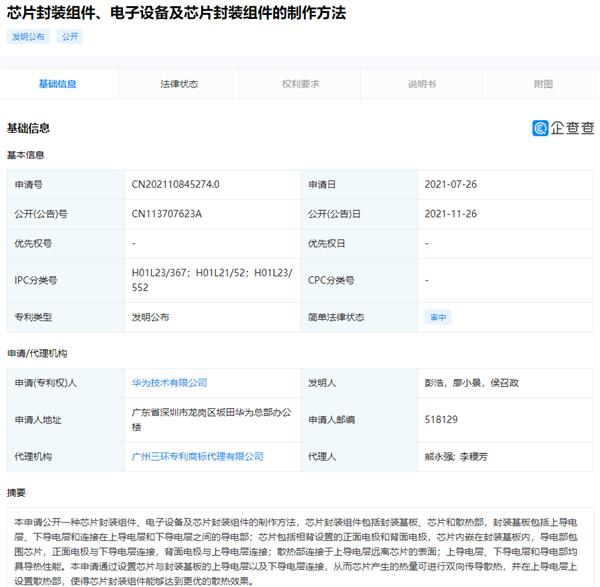Image resolution: width=600 pixels, height=587 pixels.
Task: Click the 发明公布 tag under the title
Action: (x=28, y=37)
